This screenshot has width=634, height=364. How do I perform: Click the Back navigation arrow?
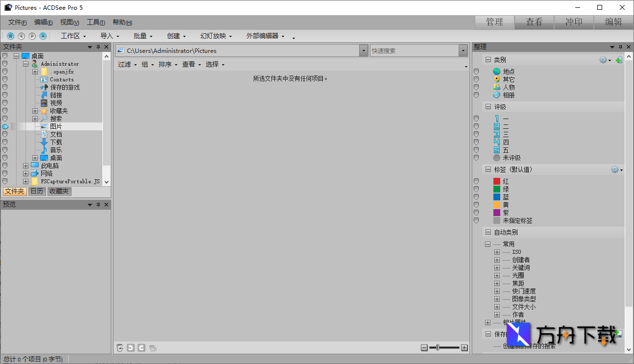tap(21, 36)
